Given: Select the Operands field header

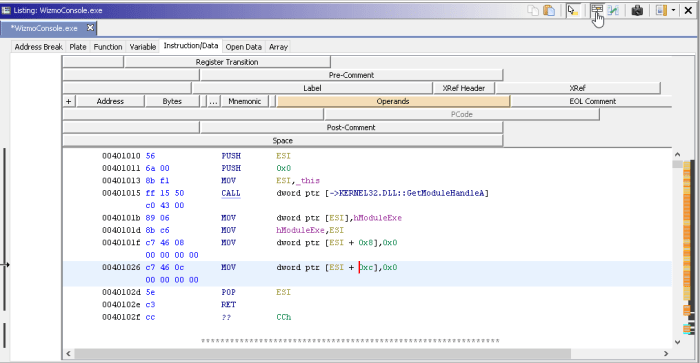Looking at the screenshot, I should (x=393, y=101).
